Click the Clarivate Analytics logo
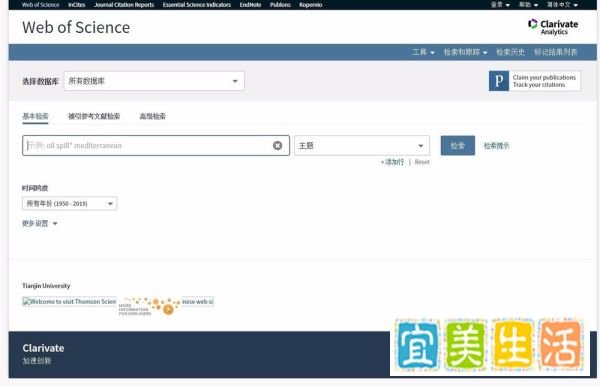The image size is (600, 386). (553, 27)
